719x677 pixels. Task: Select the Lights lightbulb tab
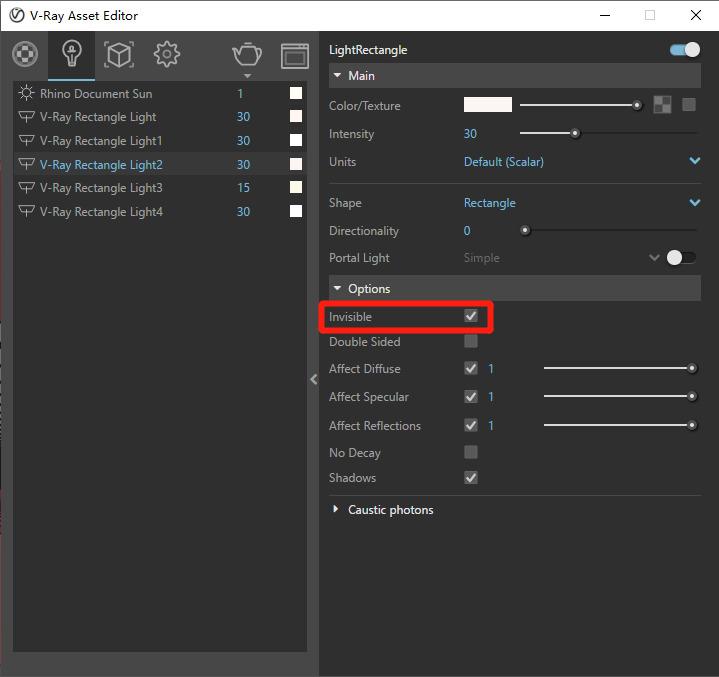click(72, 54)
